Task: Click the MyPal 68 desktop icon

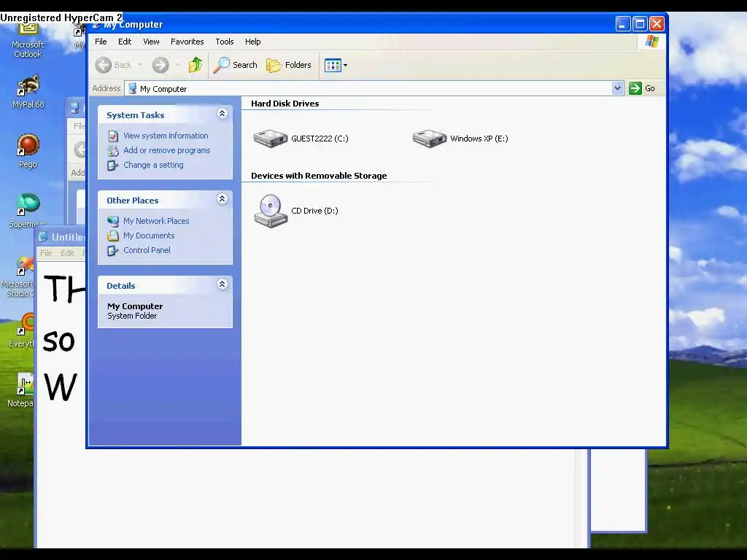Action: (x=28, y=91)
